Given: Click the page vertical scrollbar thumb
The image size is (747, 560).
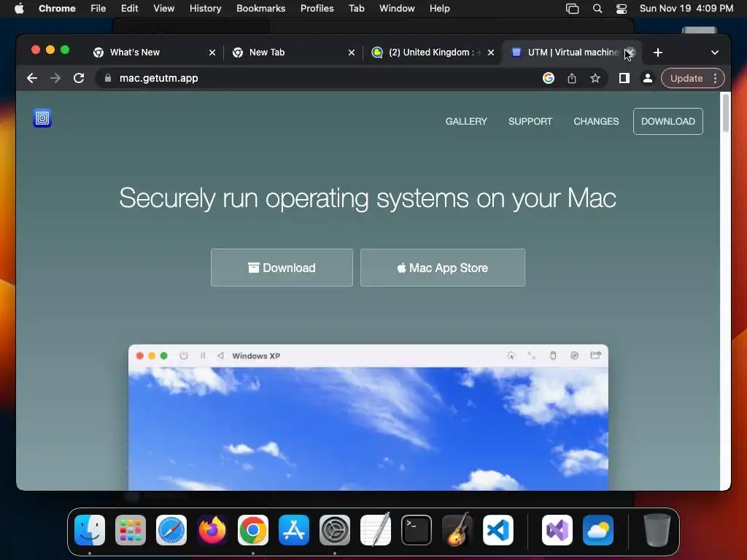Looking at the screenshot, I should click(x=726, y=113).
